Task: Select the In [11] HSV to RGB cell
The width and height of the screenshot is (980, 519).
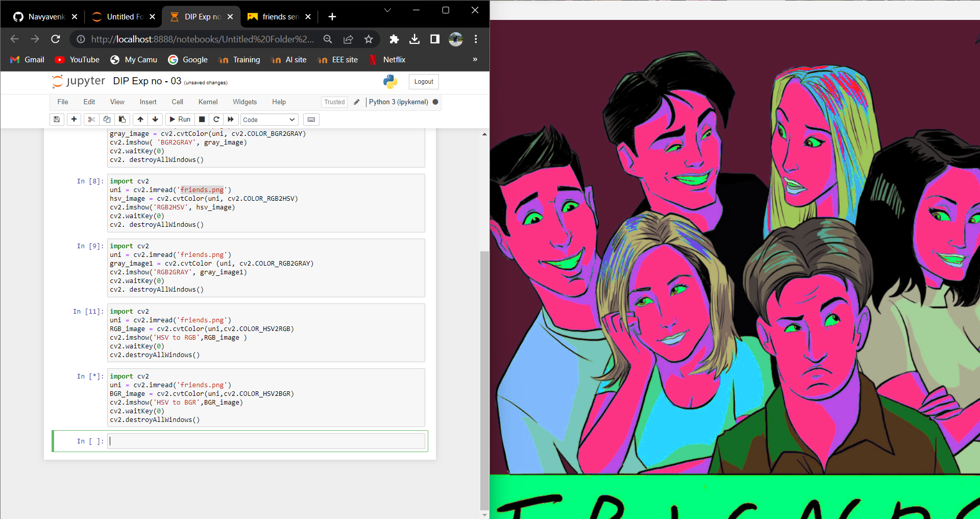Action: pyautogui.click(x=266, y=333)
